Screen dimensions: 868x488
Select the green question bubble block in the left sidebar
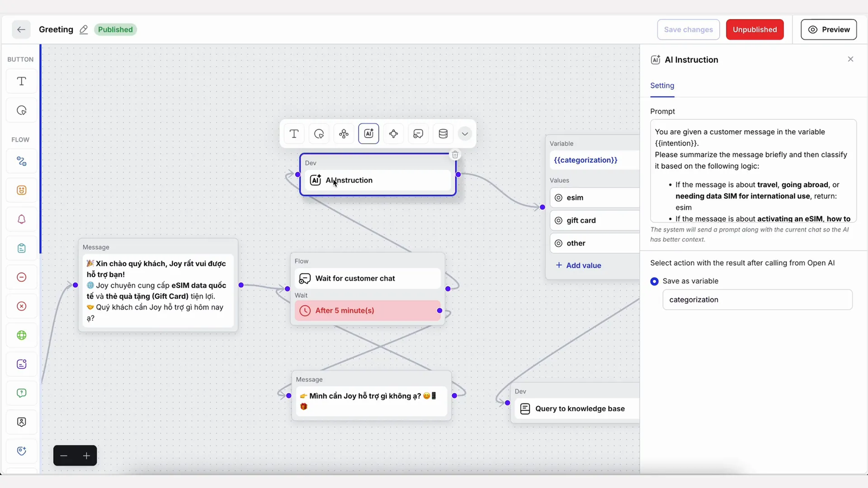(22, 393)
